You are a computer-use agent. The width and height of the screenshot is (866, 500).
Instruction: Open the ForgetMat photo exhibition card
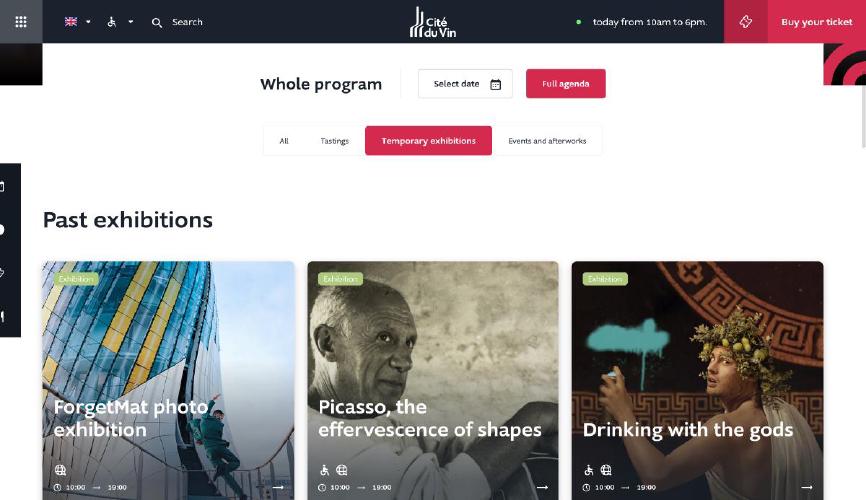(168, 381)
